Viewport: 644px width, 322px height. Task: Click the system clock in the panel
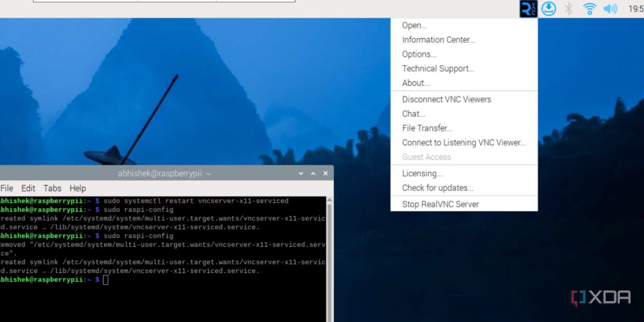tap(636, 9)
